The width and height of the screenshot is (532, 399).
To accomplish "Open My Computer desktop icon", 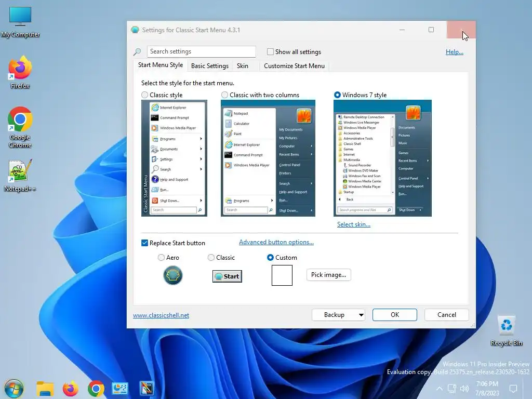I will pyautogui.click(x=20, y=22).
